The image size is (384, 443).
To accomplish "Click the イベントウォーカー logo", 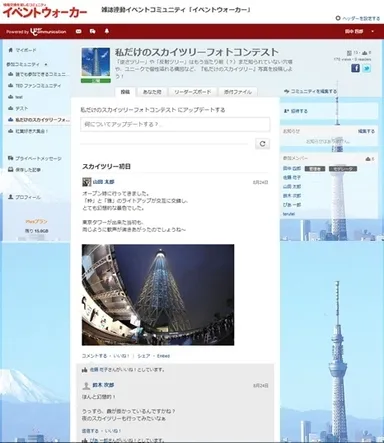I will click(44, 11).
